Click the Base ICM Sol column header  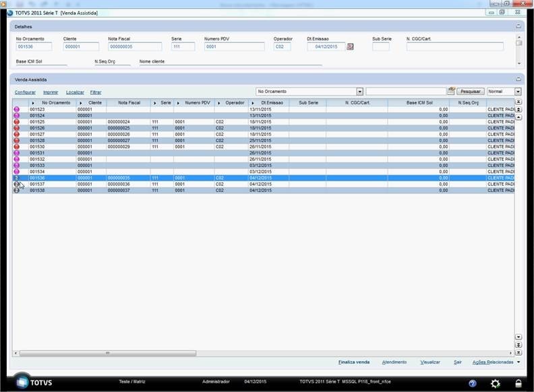419,103
